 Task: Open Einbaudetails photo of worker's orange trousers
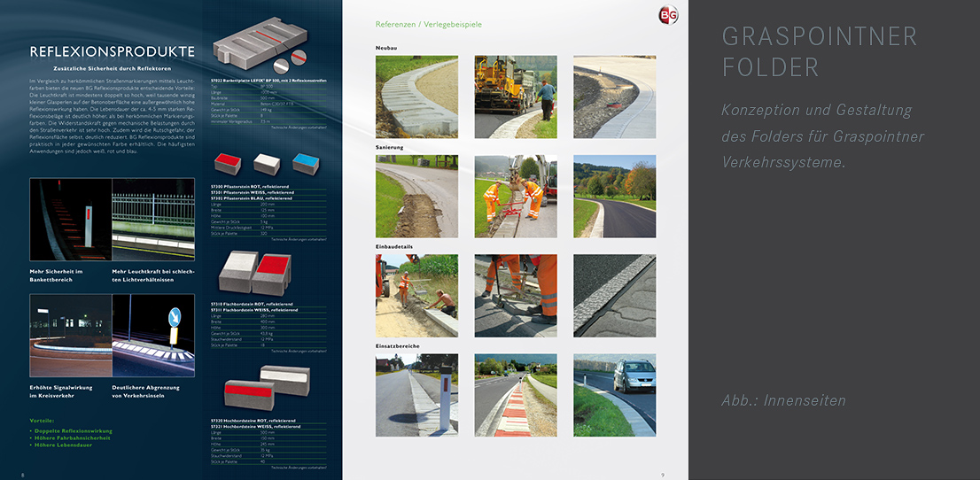pyautogui.click(x=516, y=296)
